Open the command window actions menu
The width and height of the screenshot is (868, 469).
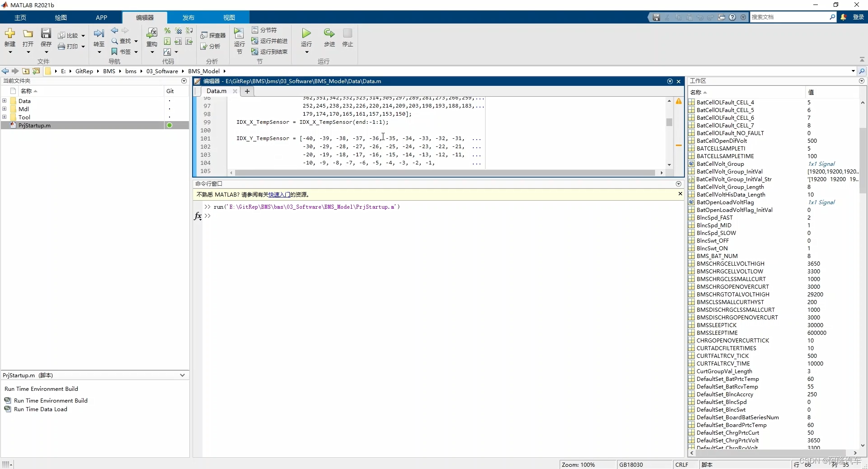(679, 184)
